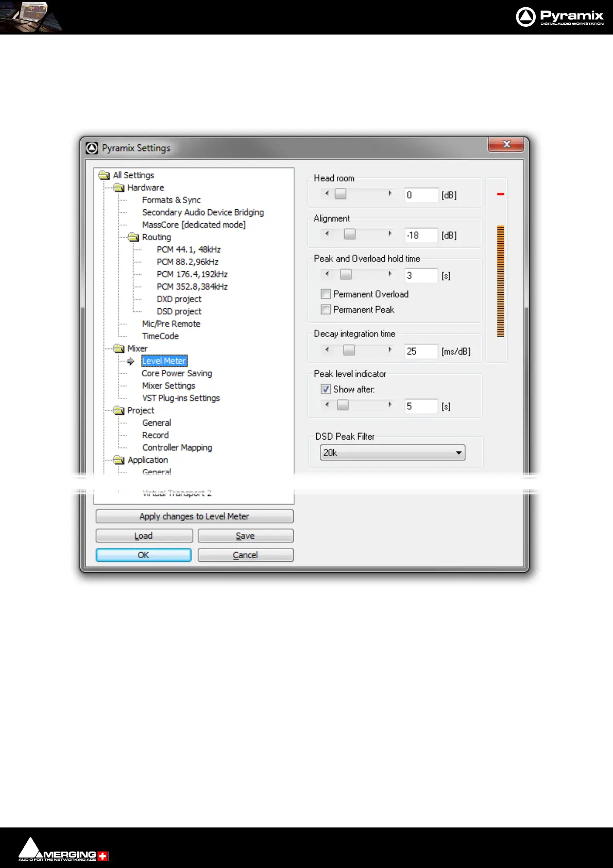Click Decay integration slider right arrow
The width and height of the screenshot is (613, 868).
[x=390, y=349]
